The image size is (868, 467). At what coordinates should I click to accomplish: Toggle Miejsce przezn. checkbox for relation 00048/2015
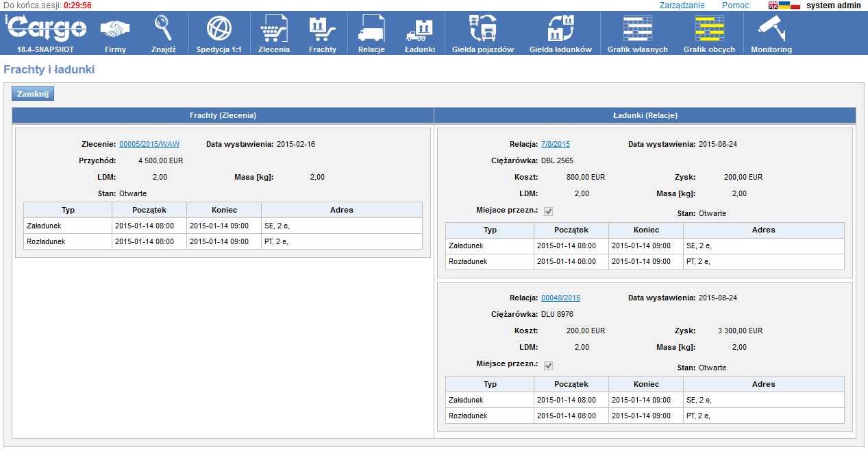(x=548, y=366)
